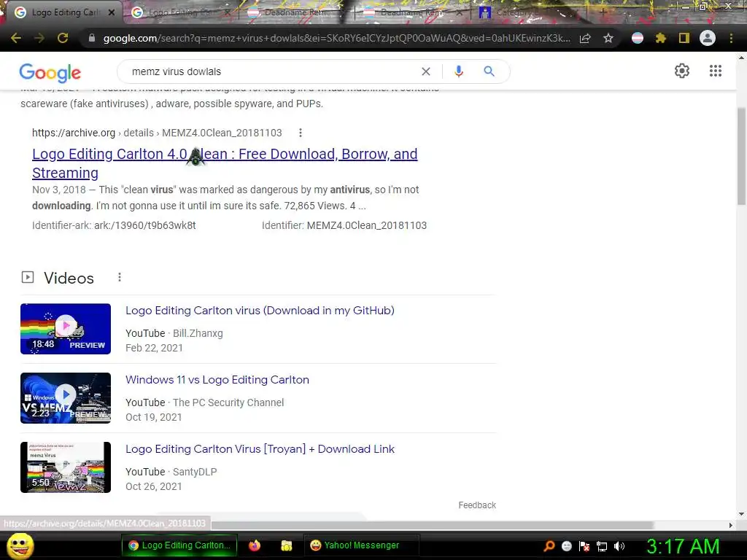The height and width of the screenshot is (560, 747).
Task: Go to the Google logo homepage
Action: point(50,72)
